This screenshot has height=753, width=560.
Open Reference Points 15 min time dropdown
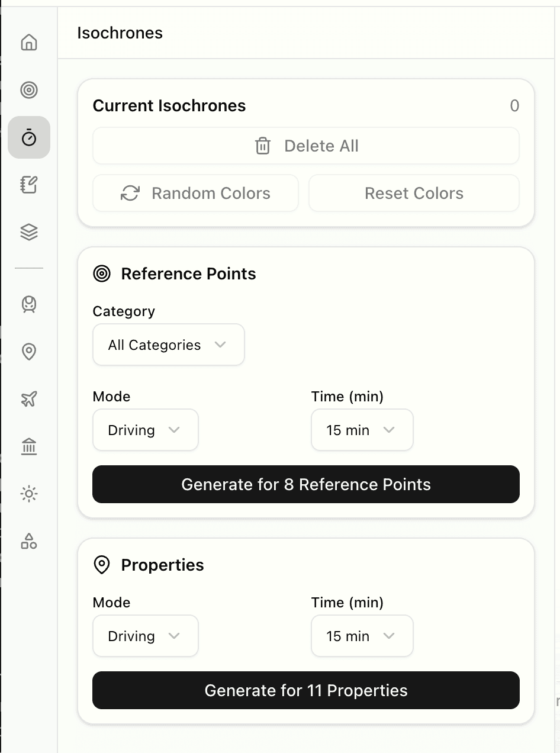[x=362, y=430]
